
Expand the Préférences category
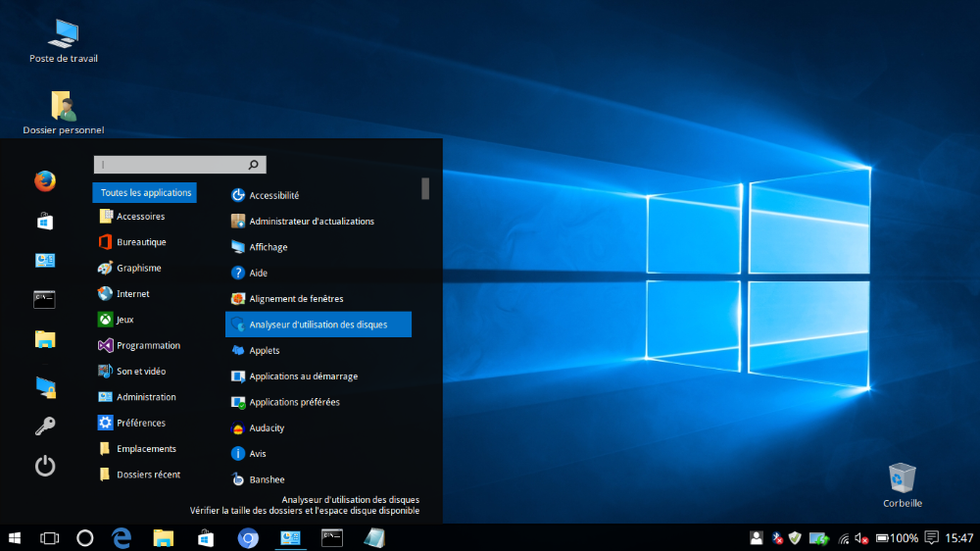pos(141,423)
